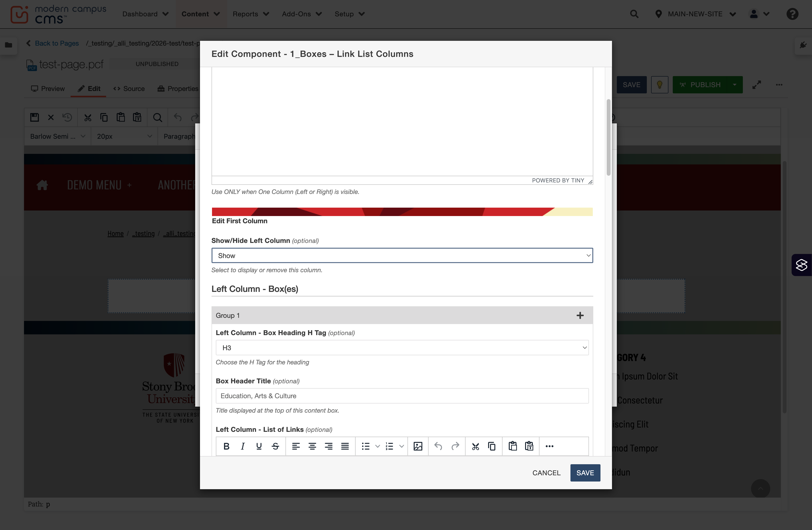Open the global search icon in the header
This screenshot has height=530, width=812.
(634, 14)
